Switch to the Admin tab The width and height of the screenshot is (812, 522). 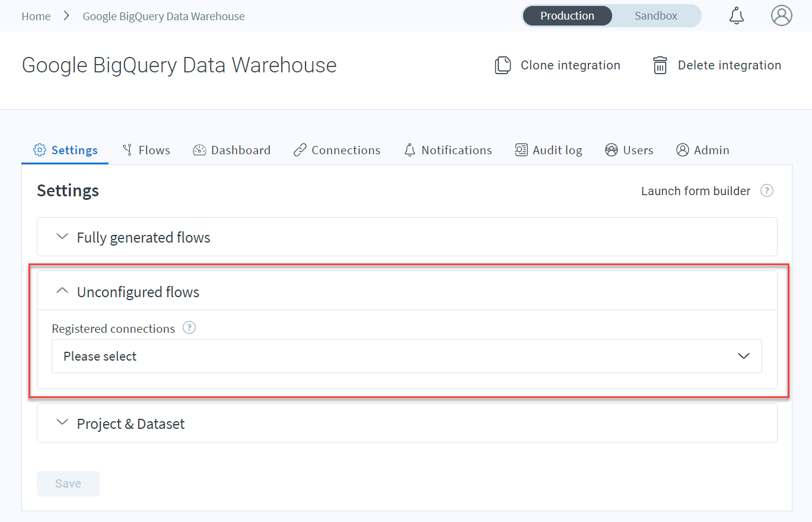pos(703,150)
